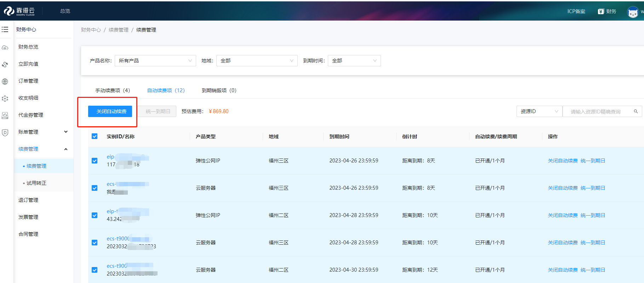Viewport: 644px width, 283px height.
Task: Open the link/connection sidebar icon
Action: [5, 65]
